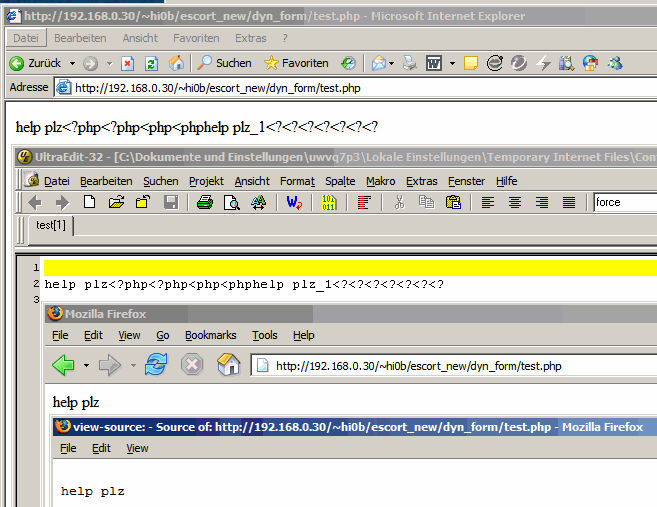Open the IE mail button dropdown arrow
Image resolution: width=657 pixels, height=507 pixels.
393,63
